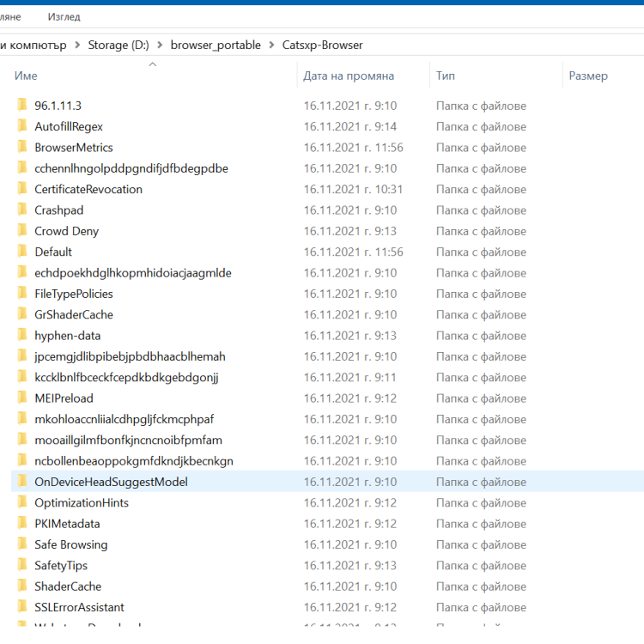Click the ShaderCache folder name
Image resolution: width=644 pixels, height=644 pixels.
click(x=68, y=586)
